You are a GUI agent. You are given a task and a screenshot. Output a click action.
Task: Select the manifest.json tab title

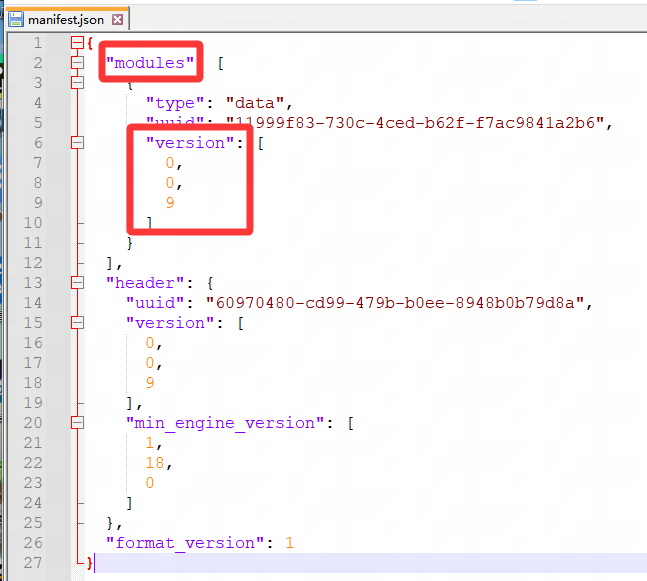tap(65, 20)
